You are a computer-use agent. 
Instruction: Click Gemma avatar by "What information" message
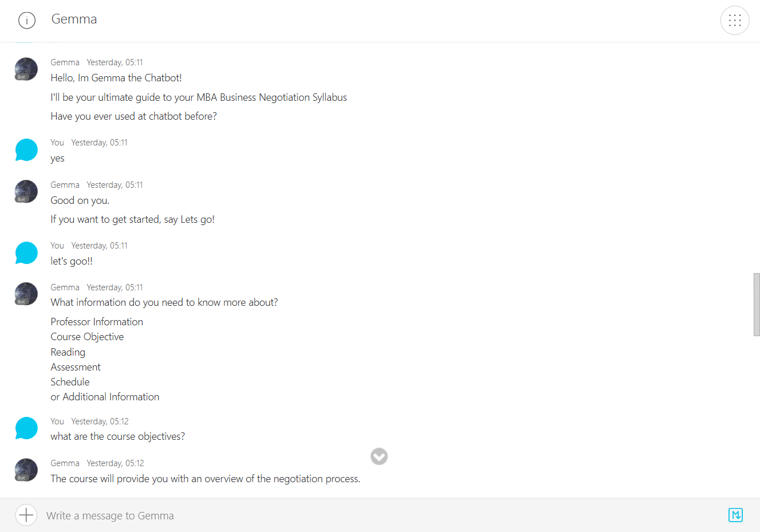coord(26,294)
